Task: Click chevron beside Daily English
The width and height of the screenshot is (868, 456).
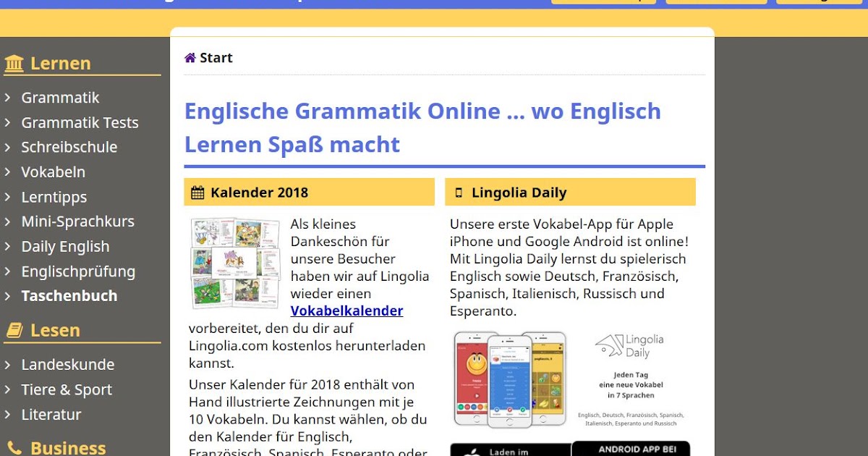Action: (7, 247)
